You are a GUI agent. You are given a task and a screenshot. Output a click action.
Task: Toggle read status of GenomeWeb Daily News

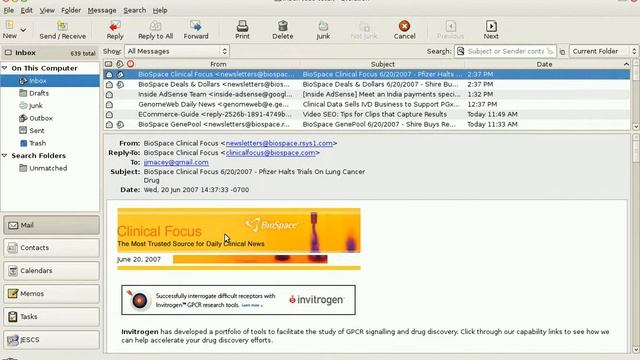point(109,104)
